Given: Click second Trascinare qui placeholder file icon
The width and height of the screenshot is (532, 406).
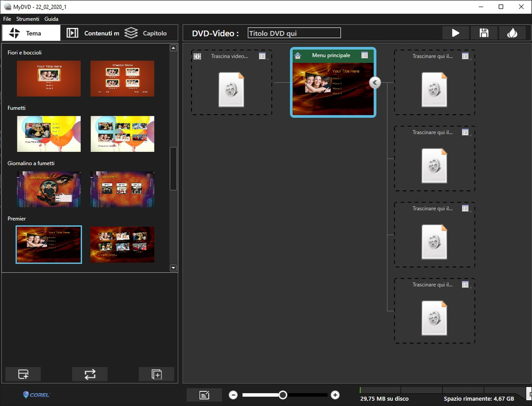Looking at the screenshot, I should (434, 166).
